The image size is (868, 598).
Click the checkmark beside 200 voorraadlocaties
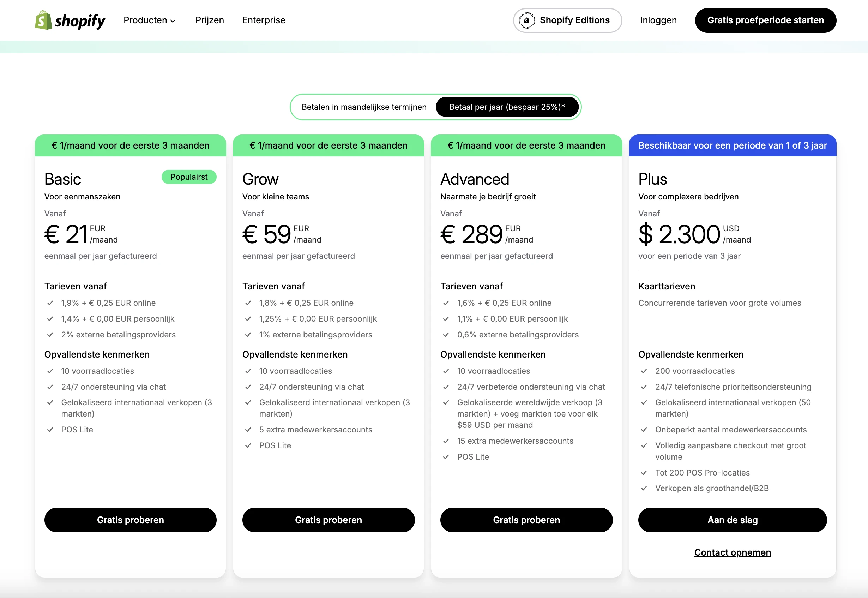tap(644, 371)
